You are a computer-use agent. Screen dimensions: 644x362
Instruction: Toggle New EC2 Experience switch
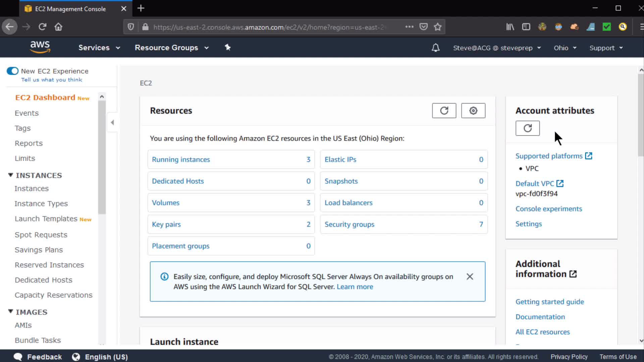[x=13, y=71]
